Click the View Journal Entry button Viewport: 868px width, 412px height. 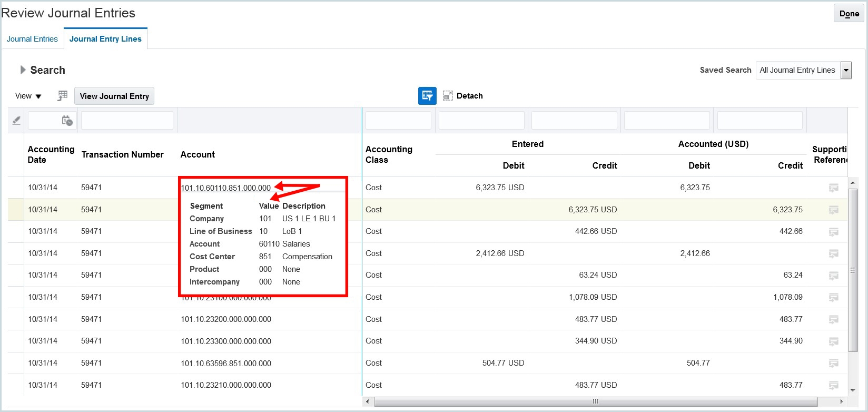pos(114,96)
